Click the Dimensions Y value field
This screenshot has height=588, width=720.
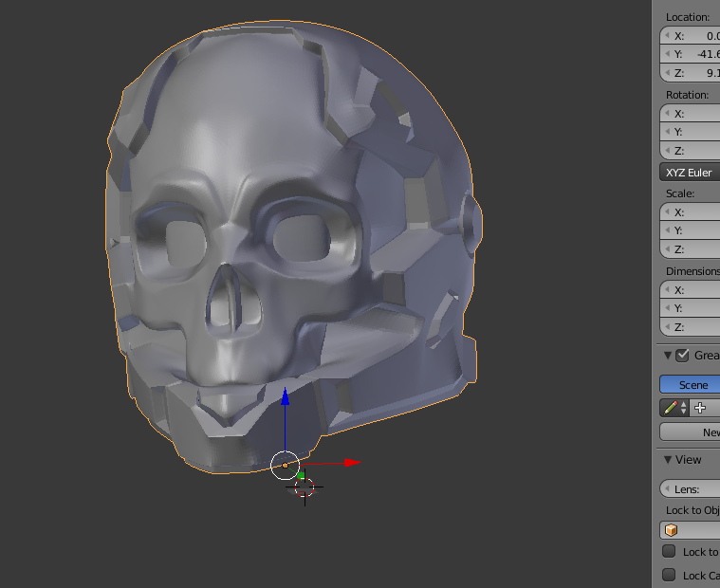[x=690, y=308]
